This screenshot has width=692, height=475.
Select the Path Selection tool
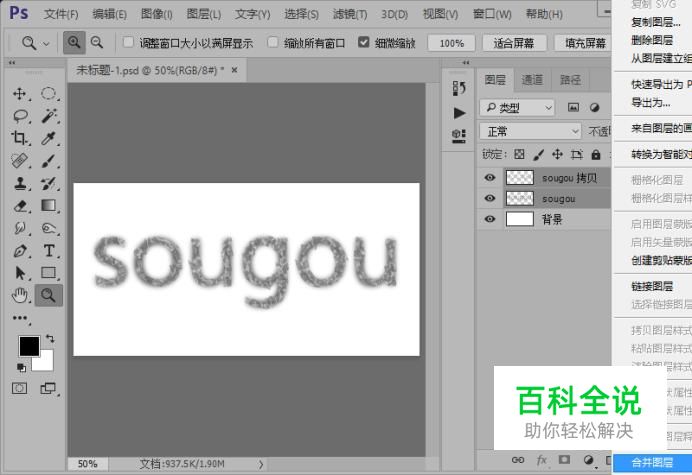click(x=20, y=273)
